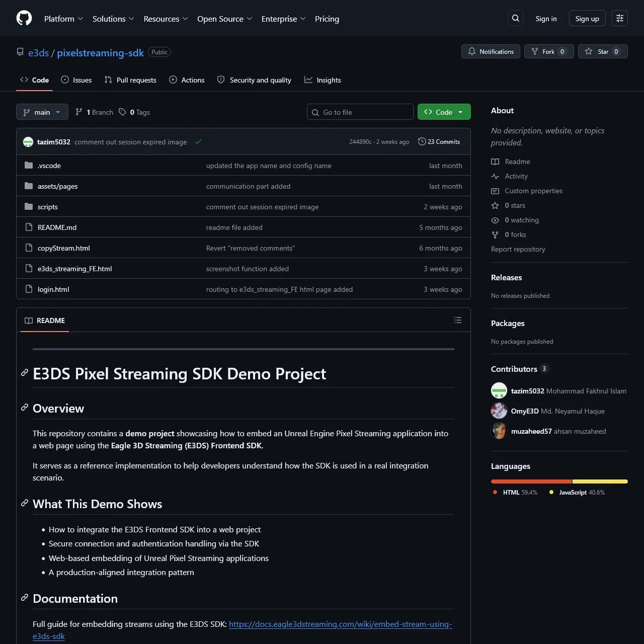Viewport: 644px width, 644px height.
Task: Switch to the Pull requests tab
Action: (130, 80)
